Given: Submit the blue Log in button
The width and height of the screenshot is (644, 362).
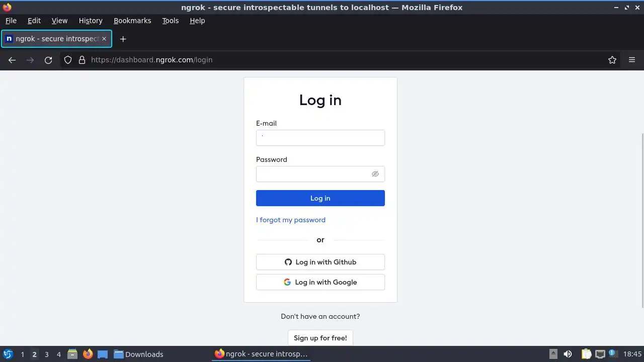Looking at the screenshot, I should 320,198.
